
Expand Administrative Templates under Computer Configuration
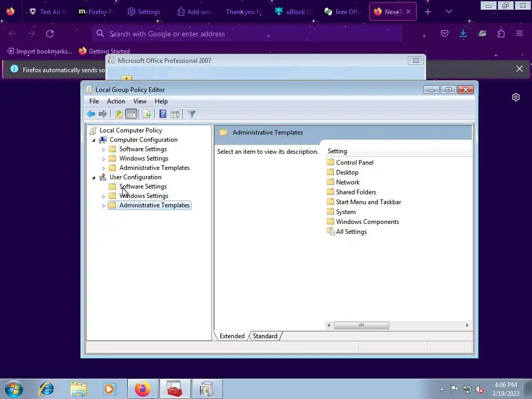pos(103,168)
